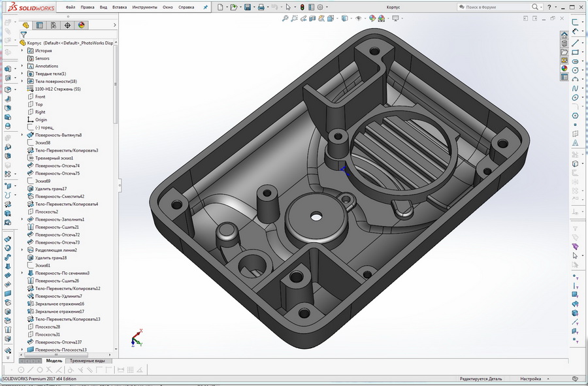Toggle Hide/Show Items in the view toolbar
Screen dimensions: 588x386
358,18
